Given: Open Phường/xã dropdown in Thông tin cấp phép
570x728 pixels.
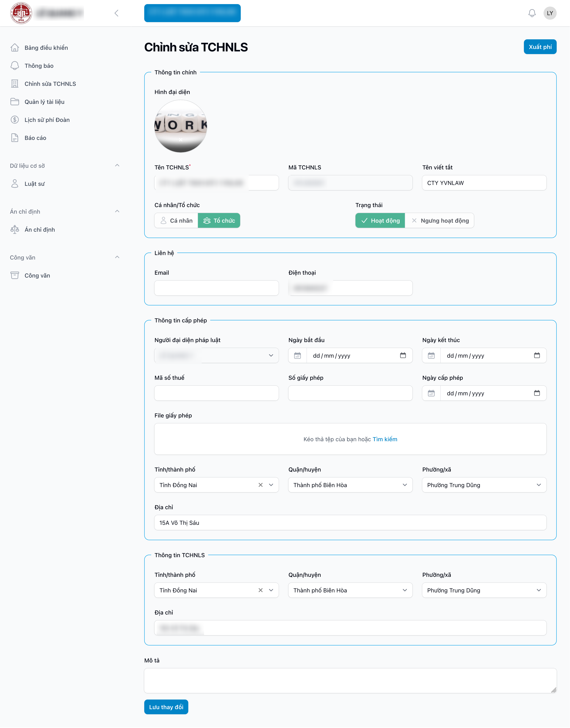Looking at the screenshot, I should coord(484,485).
